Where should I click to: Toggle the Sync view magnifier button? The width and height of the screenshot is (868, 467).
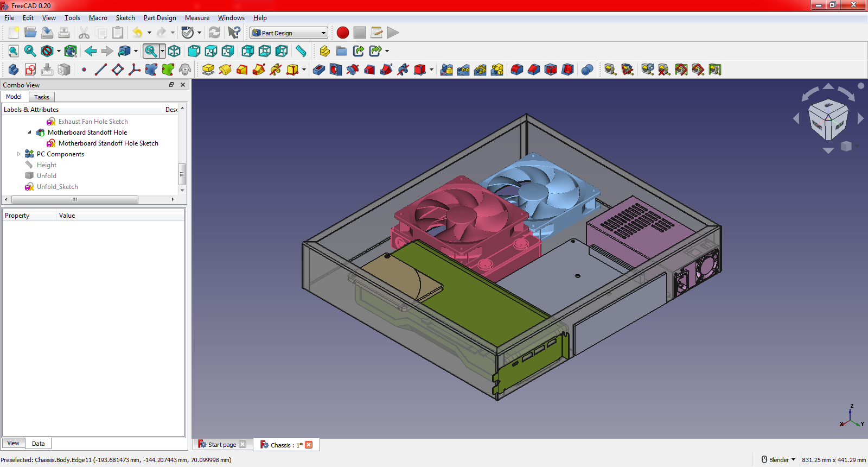(x=151, y=51)
